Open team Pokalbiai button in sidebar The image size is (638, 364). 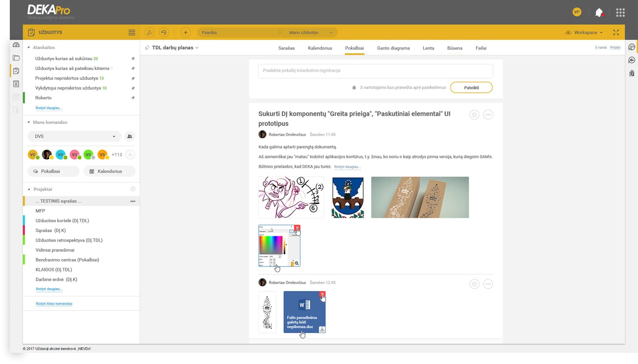[53, 171]
